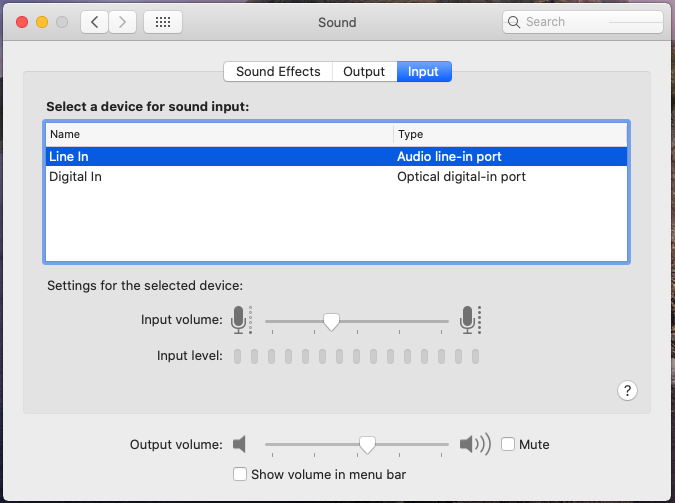Enable the Mute checkbox

[x=508, y=444]
